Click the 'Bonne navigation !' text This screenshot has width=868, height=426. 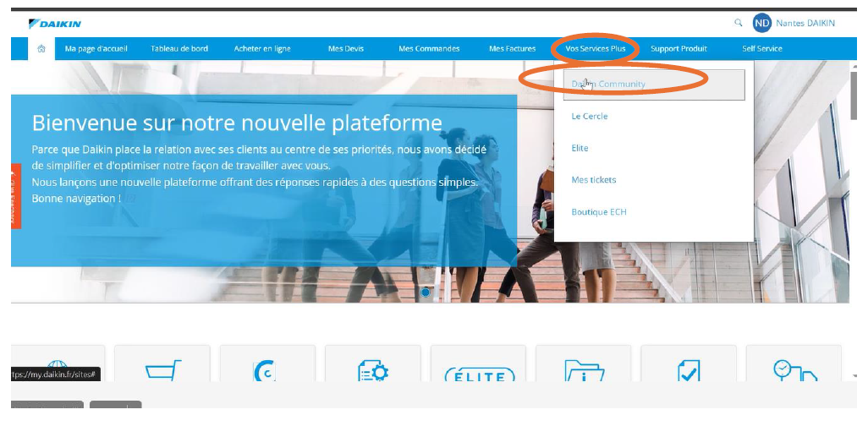click(76, 199)
